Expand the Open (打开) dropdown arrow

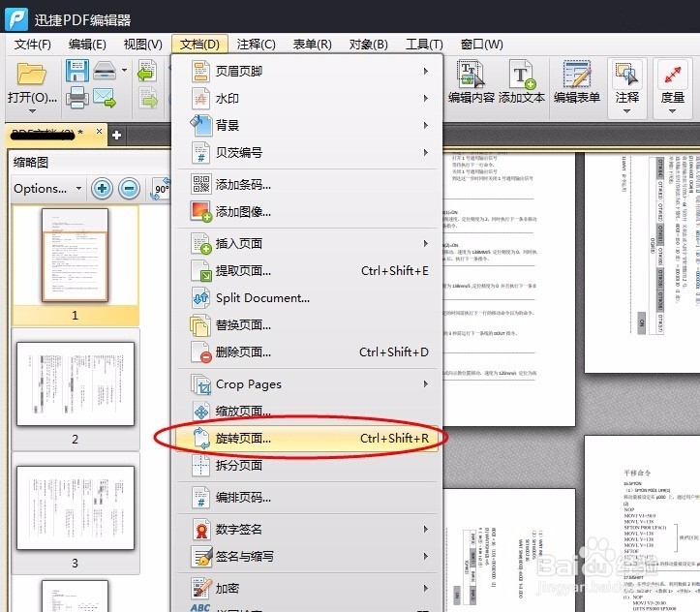32,110
